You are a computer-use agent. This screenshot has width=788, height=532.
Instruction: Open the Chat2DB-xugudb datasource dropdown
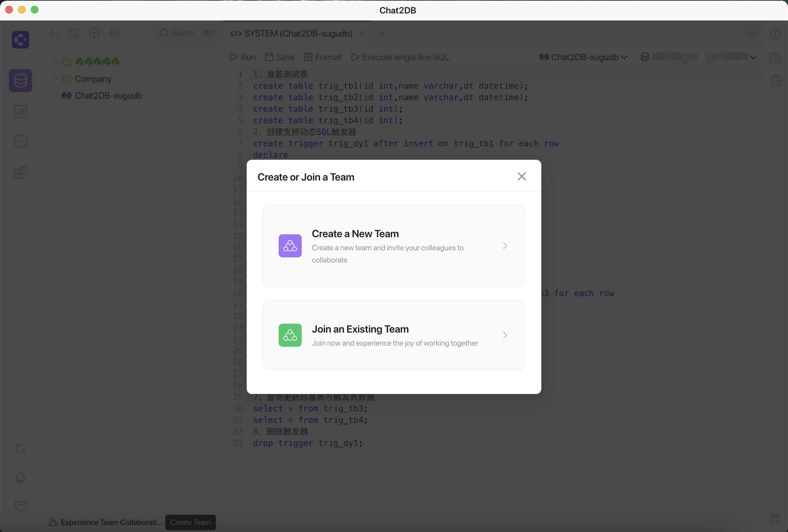coord(584,57)
